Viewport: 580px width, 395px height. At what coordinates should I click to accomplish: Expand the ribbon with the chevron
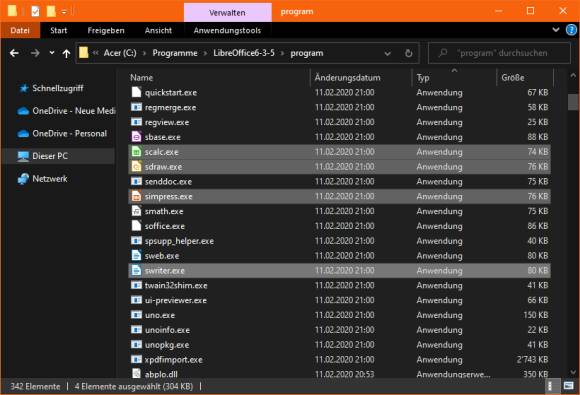556,30
